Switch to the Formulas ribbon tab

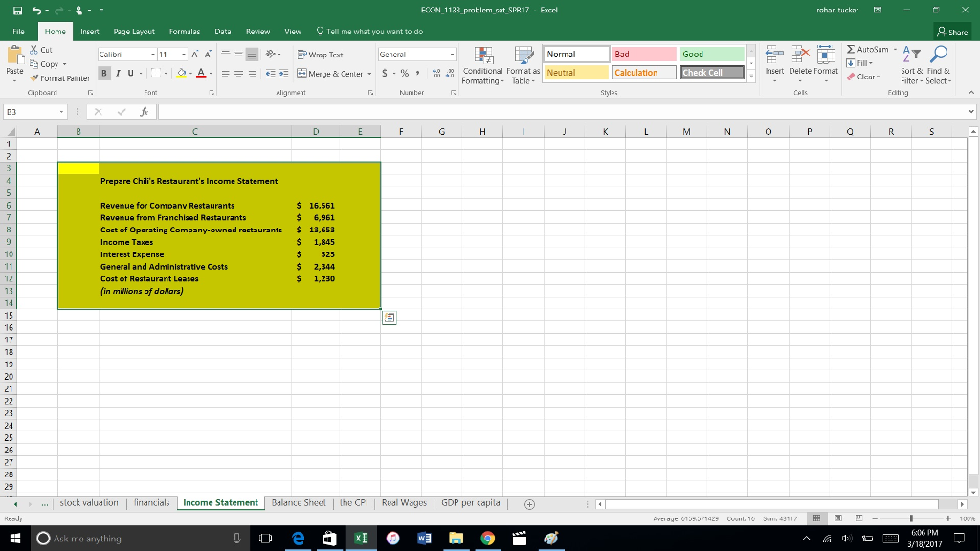(x=185, y=31)
